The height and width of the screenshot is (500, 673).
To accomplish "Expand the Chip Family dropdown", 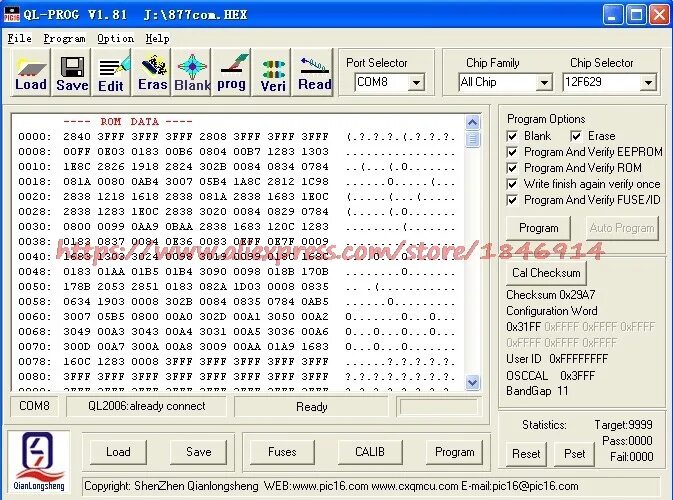I will click(x=544, y=82).
